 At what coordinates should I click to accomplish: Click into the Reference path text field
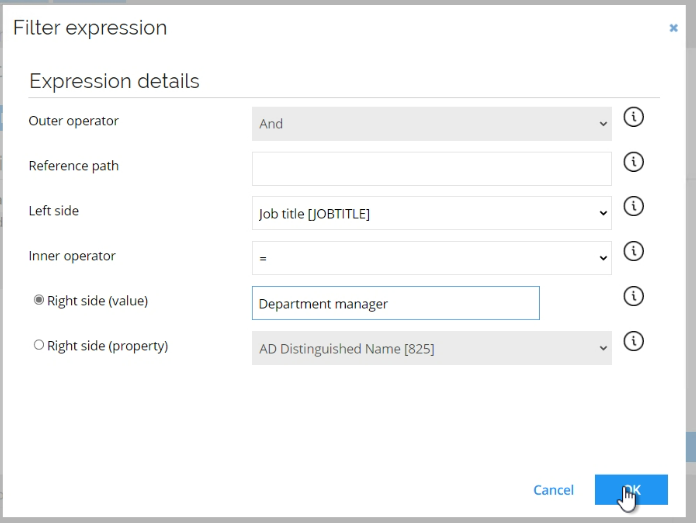(431, 169)
